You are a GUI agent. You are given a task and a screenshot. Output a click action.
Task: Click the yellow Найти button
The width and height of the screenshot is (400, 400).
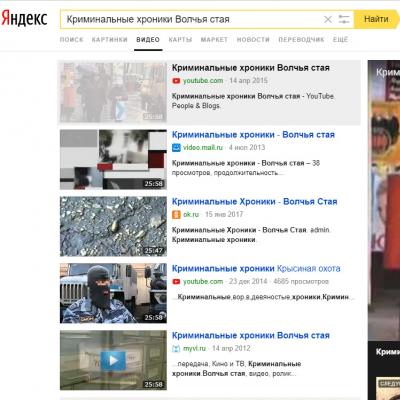pyautogui.click(x=376, y=19)
